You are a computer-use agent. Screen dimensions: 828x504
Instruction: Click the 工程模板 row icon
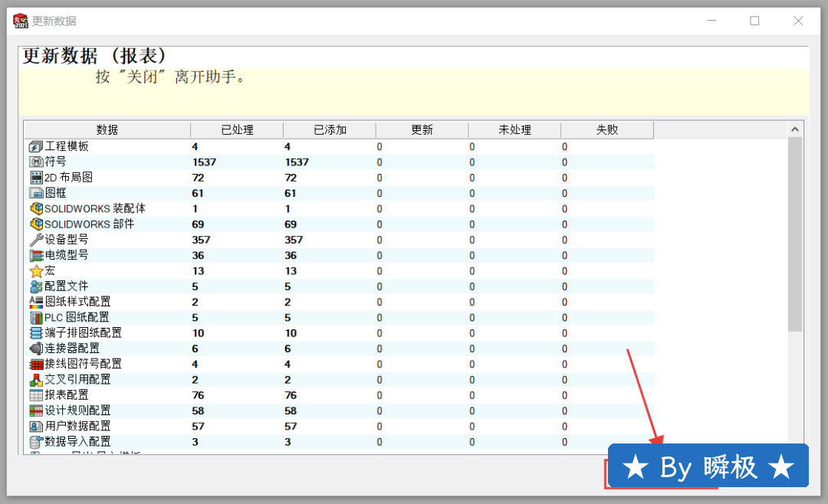36,146
